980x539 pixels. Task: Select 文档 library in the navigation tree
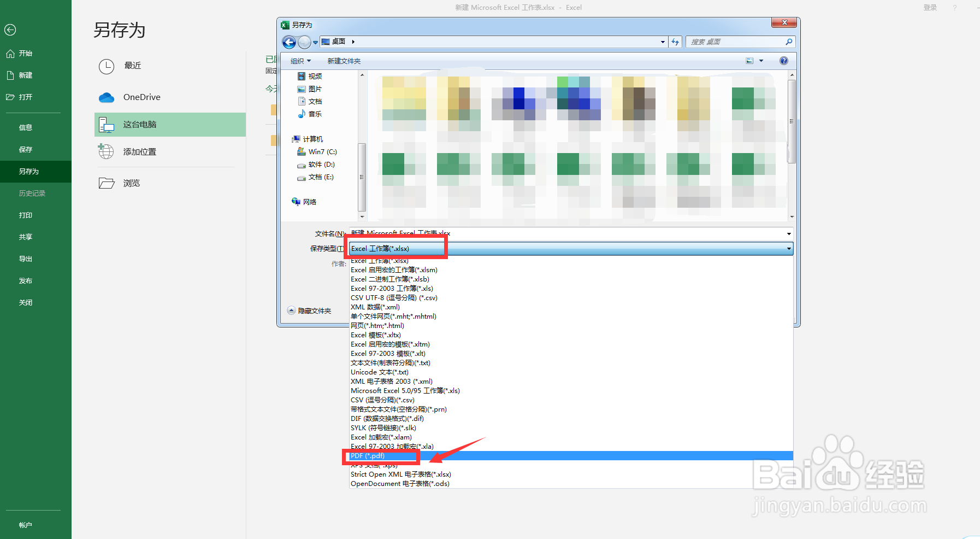click(315, 102)
